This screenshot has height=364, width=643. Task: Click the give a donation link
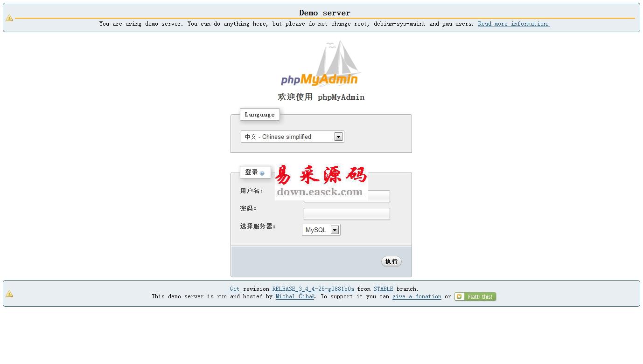[417, 296]
